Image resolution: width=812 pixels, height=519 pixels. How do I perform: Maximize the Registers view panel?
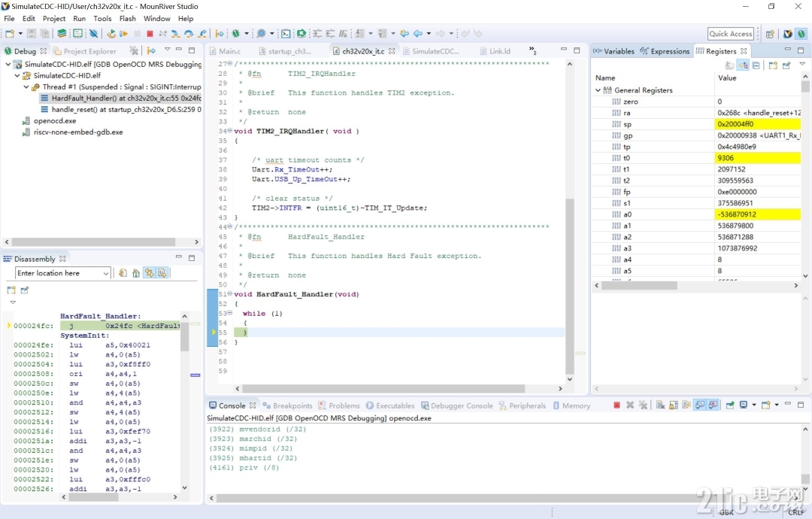(801, 50)
